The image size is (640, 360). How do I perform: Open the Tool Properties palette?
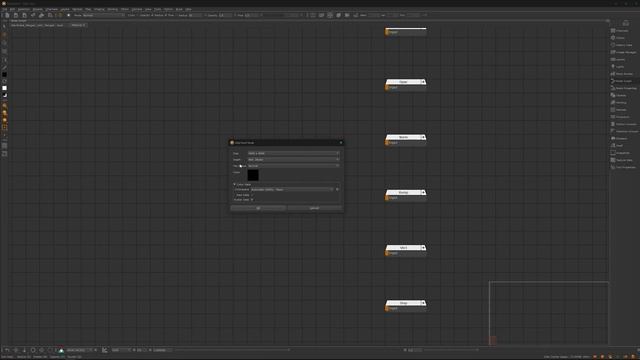[623, 167]
